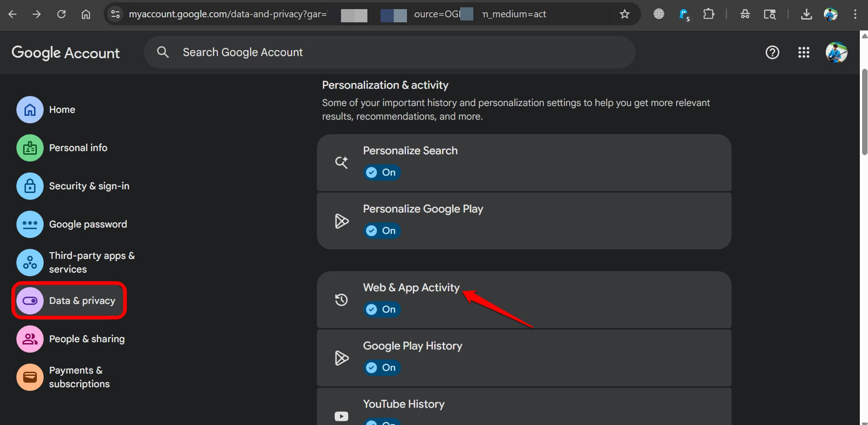View site information icon in address bar
The image size is (868, 425).
[x=115, y=14]
